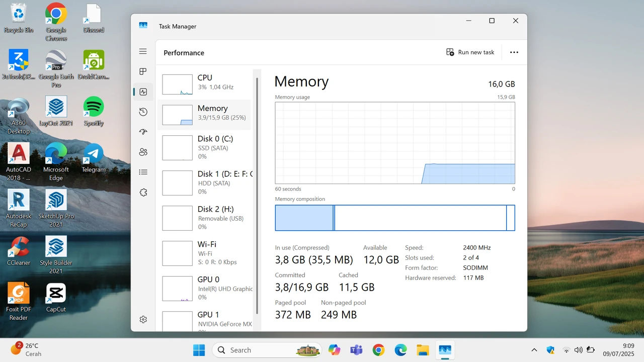This screenshot has height=362, width=644.
Task: Click the Committed value 3,8/16,9 GB
Action: coord(302,287)
